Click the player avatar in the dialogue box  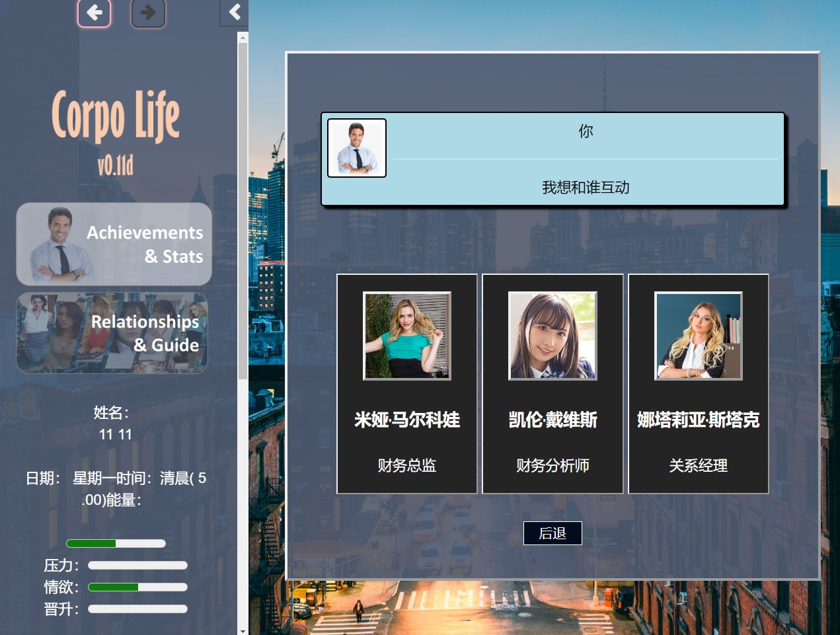[357, 148]
